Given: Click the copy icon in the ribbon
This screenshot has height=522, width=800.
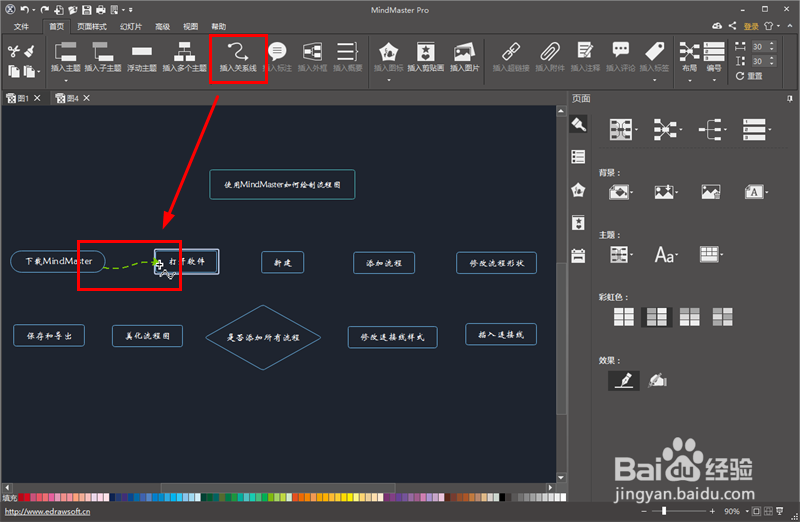Looking at the screenshot, I should coord(14,72).
